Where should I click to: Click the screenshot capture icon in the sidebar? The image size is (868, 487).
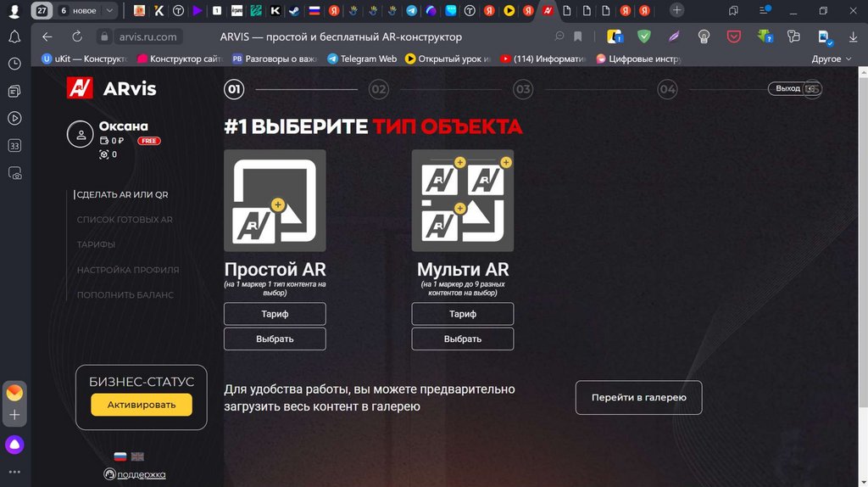tap(14, 173)
